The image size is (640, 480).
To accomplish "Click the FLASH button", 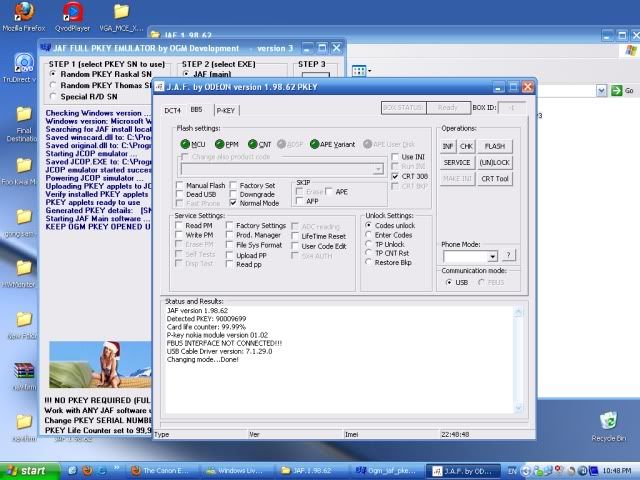I will pyautogui.click(x=495, y=146).
